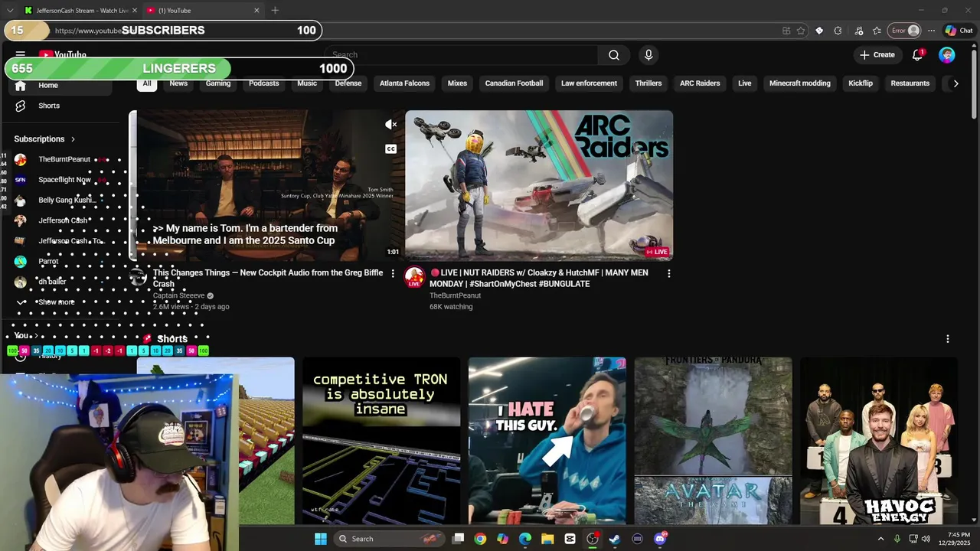The height and width of the screenshot is (551, 980).
Task: Open options menu for Greg Biffle video
Action: pyautogui.click(x=393, y=273)
